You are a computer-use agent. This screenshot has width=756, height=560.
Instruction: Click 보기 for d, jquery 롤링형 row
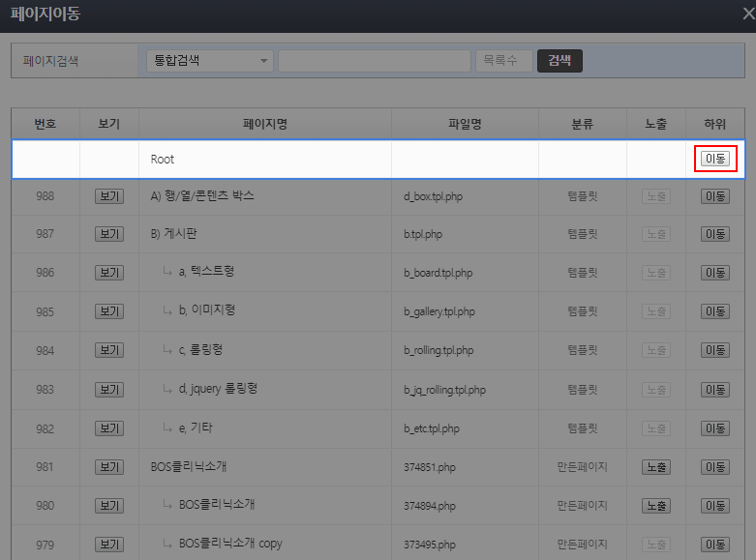point(108,389)
